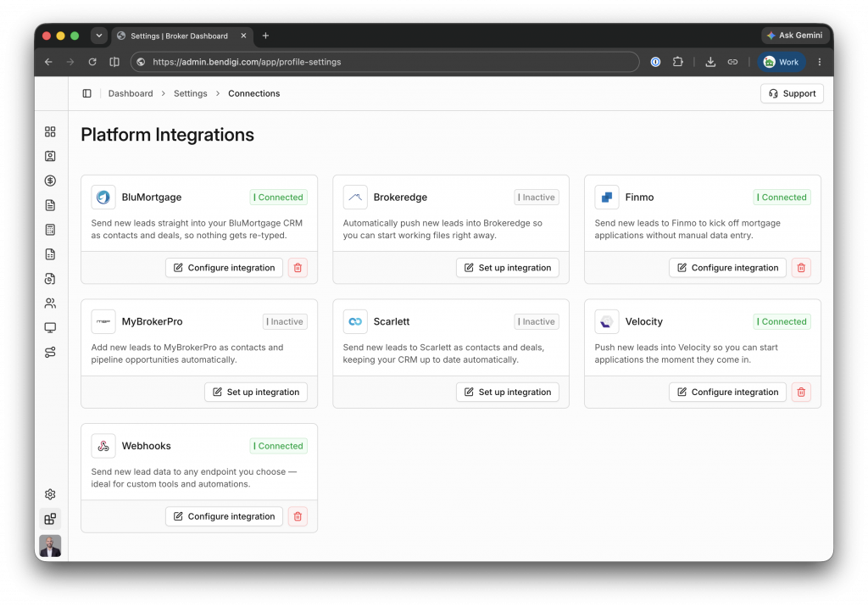
Task: Open the Work profile menu
Action: pyautogui.click(x=781, y=62)
